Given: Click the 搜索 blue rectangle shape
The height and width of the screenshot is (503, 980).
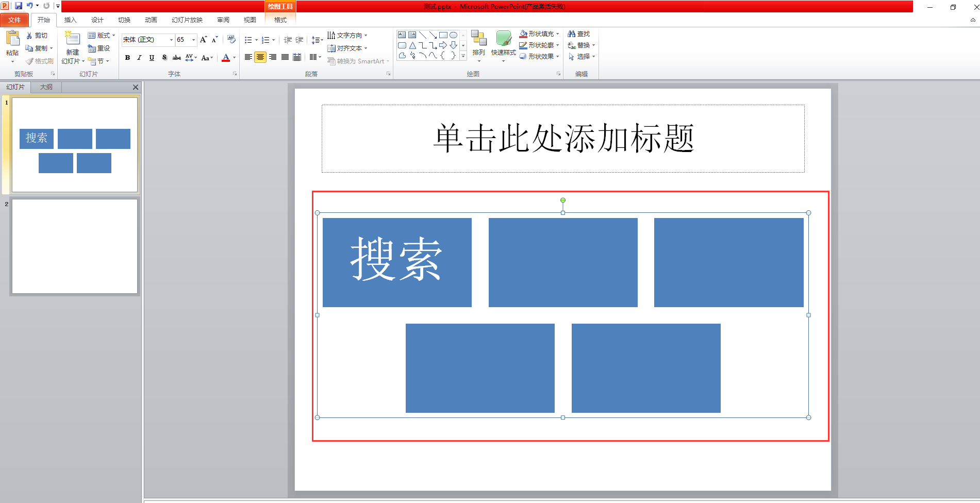Looking at the screenshot, I should pyautogui.click(x=397, y=262).
